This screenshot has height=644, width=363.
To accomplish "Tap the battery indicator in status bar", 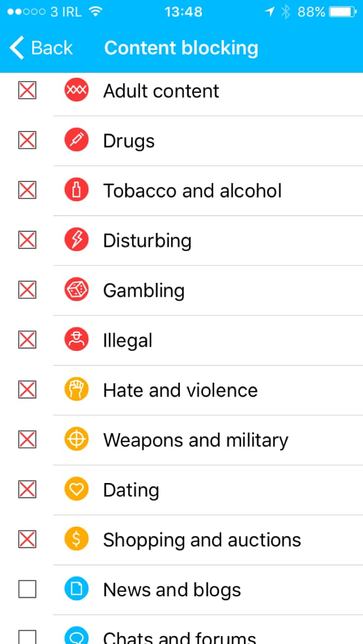I will point(343,12).
